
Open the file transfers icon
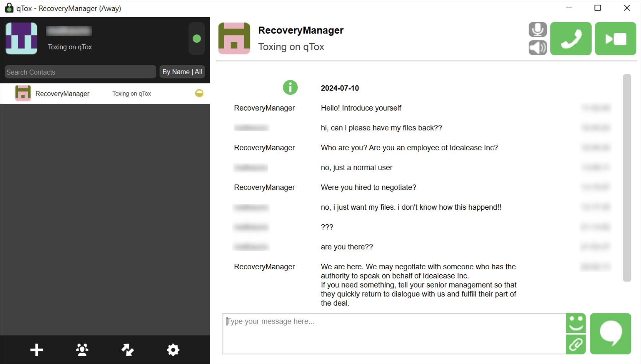pyautogui.click(x=127, y=350)
